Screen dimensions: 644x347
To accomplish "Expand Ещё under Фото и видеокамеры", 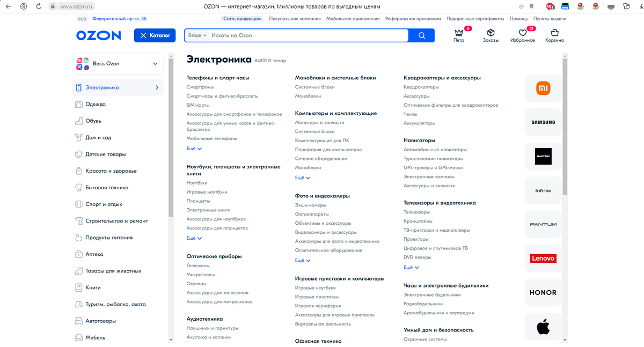I will (x=303, y=260).
